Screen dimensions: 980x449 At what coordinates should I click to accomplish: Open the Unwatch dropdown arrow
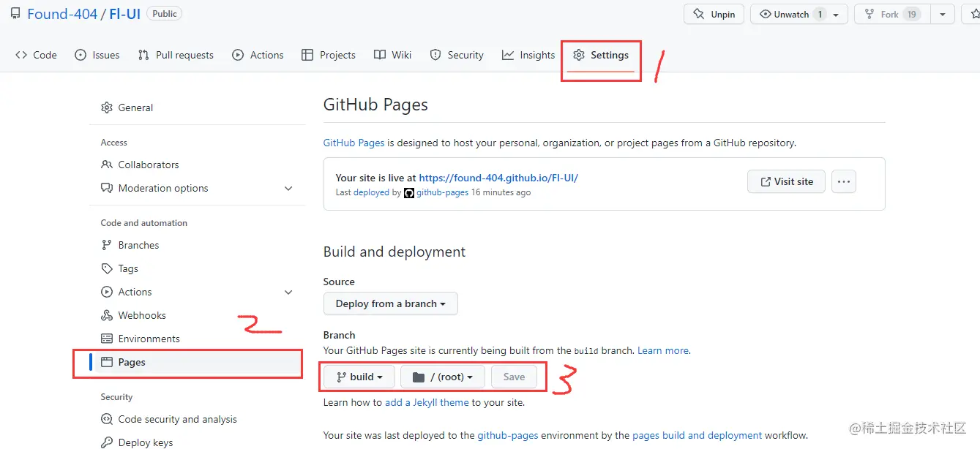click(836, 14)
